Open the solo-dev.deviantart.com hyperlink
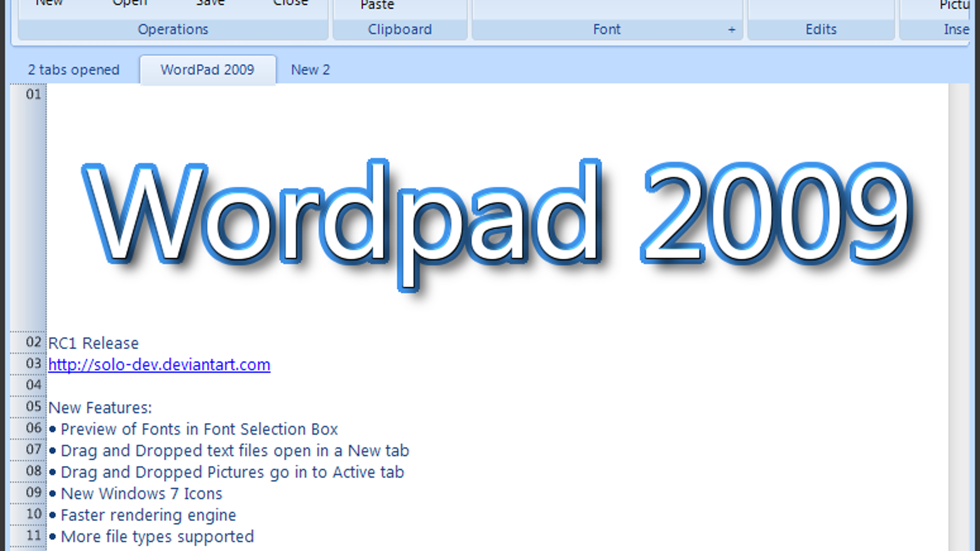Screen dimensions: 980x551 pos(159,365)
